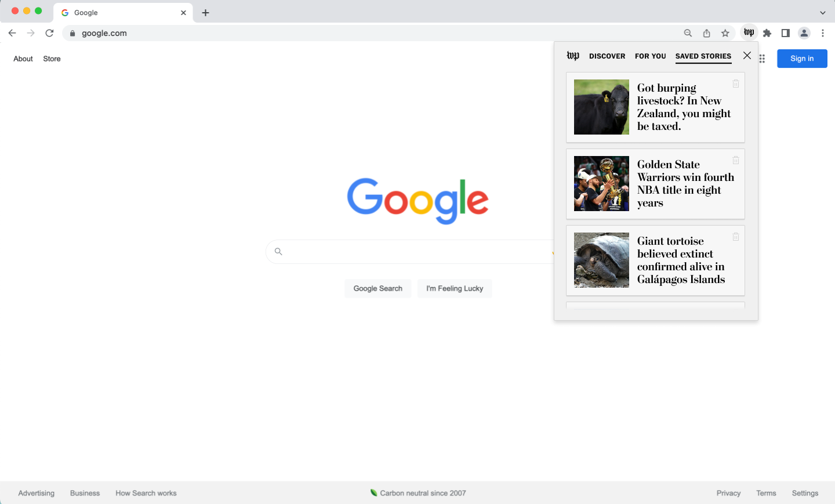Click the Warriors trophy thumbnail
The image size is (835, 504).
[x=601, y=184]
